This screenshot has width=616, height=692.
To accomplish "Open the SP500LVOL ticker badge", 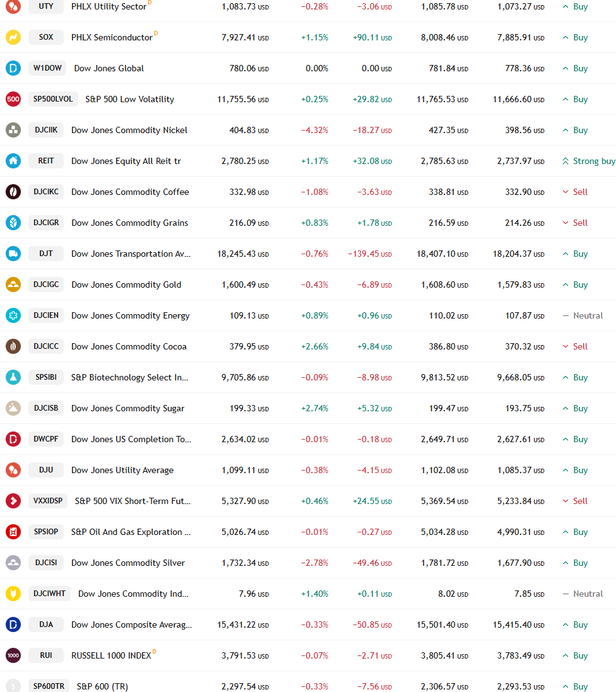I will click(53, 99).
